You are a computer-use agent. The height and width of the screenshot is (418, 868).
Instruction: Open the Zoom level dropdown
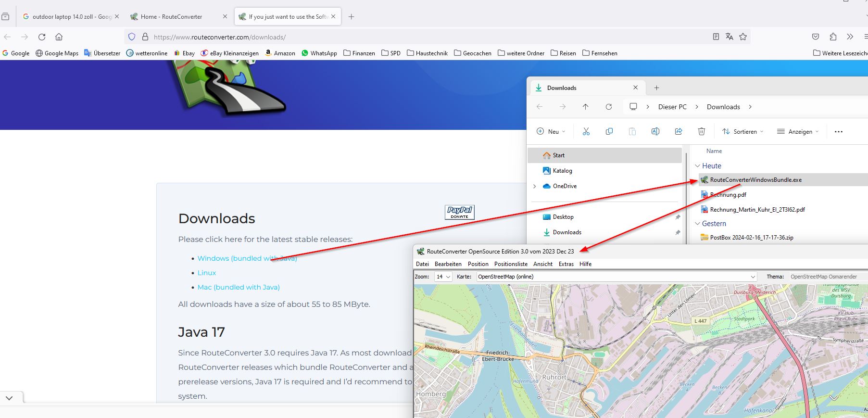(443, 277)
